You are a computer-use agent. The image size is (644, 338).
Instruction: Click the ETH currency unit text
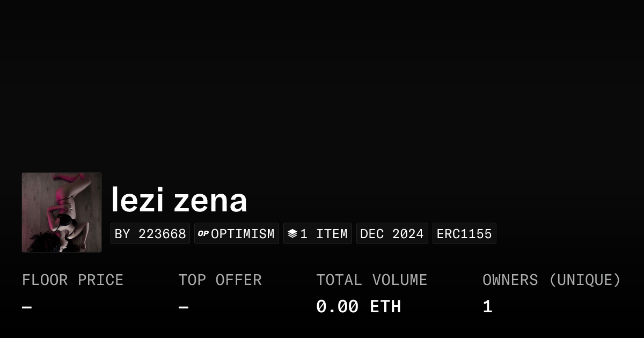coord(385,307)
